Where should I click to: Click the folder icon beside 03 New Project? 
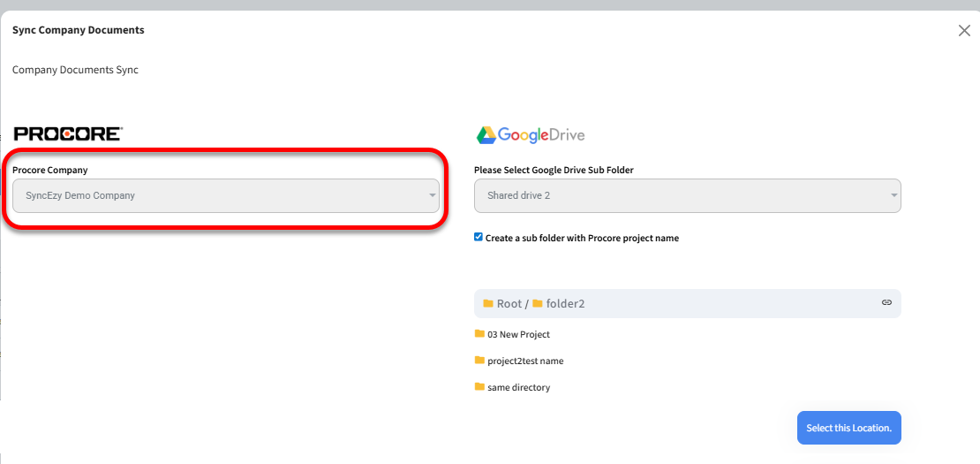pyautogui.click(x=479, y=334)
